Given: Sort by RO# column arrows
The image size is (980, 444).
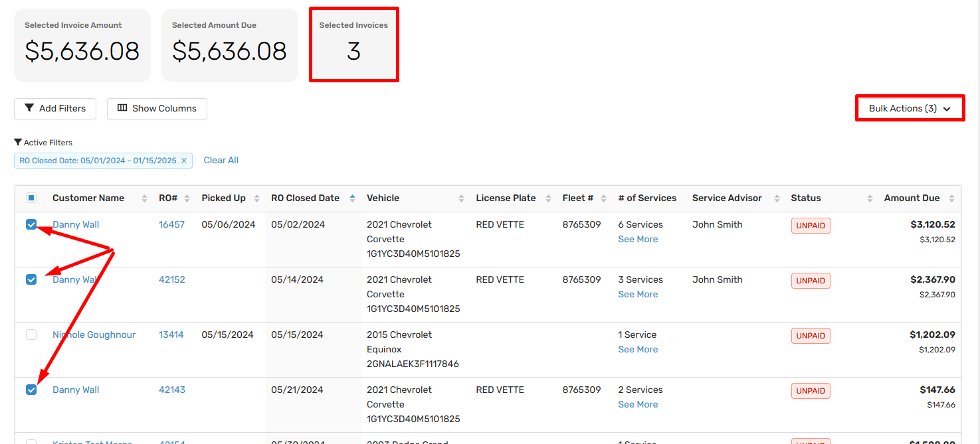Looking at the screenshot, I should (187, 198).
